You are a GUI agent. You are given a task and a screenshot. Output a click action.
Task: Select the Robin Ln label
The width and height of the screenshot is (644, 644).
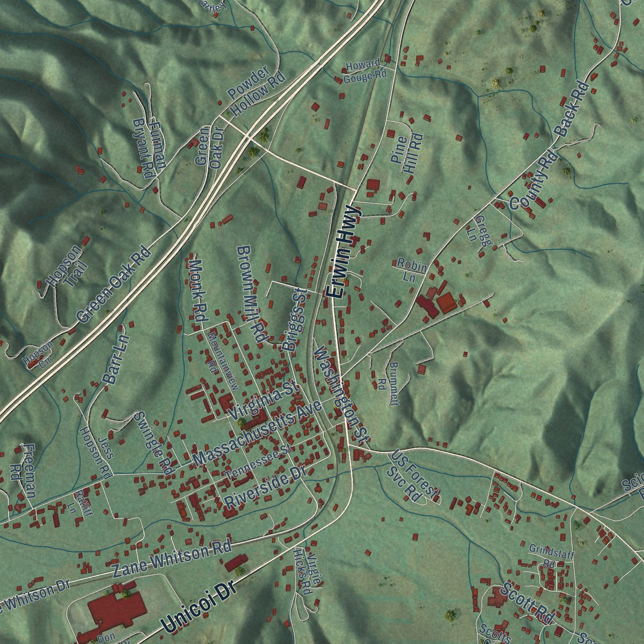[x=412, y=271]
